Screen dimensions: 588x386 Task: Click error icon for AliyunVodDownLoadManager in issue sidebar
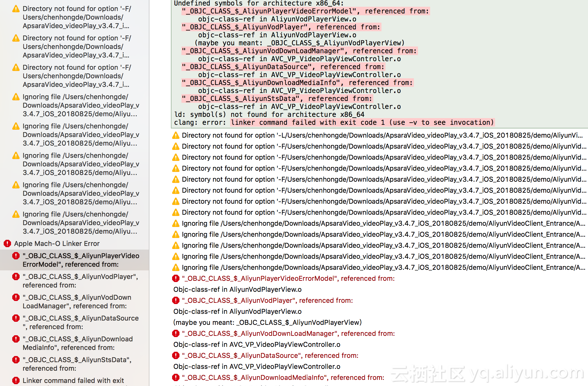click(16, 297)
